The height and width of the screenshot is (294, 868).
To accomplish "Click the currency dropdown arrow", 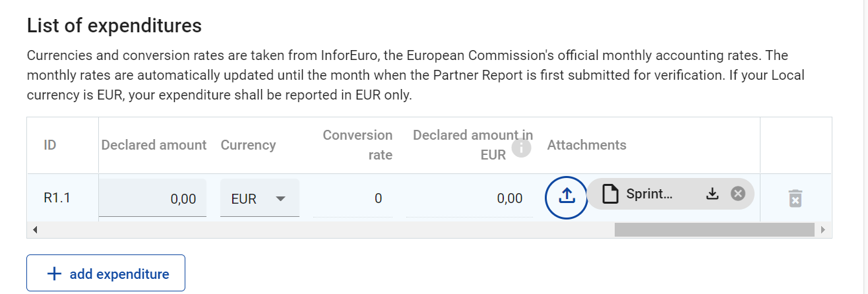I will coord(280,198).
